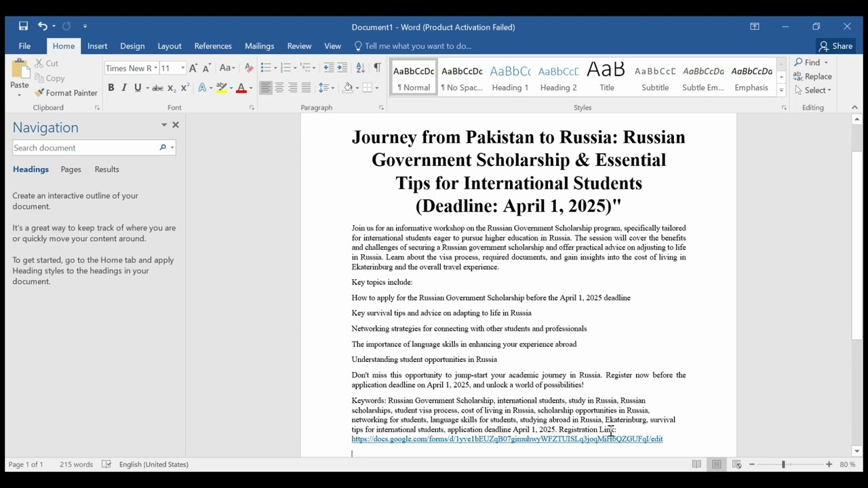Screen dimensions: 868x488
Task: Apply the Title style
Action: click(x=607, y=77)
